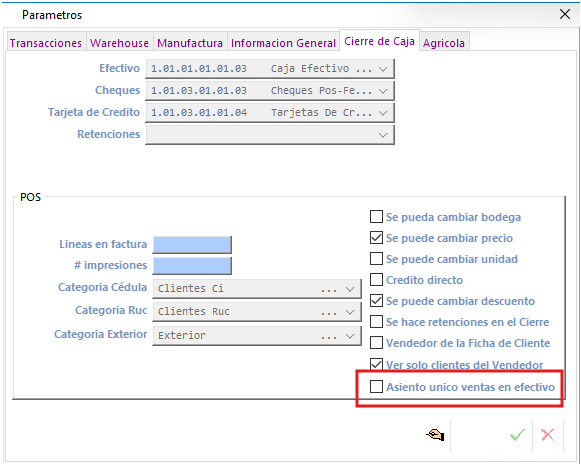
Task: Check Se pueda cambiar bodega option
Action: tap(376, 216)
